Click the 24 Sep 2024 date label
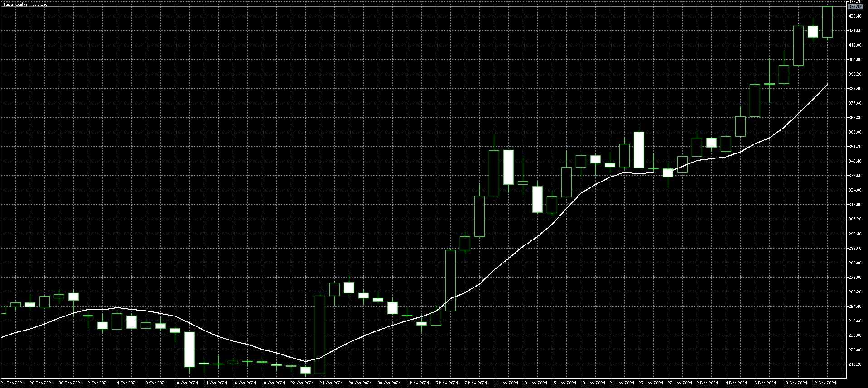Screen dimensions: 868x388 (x=13, y=383)
